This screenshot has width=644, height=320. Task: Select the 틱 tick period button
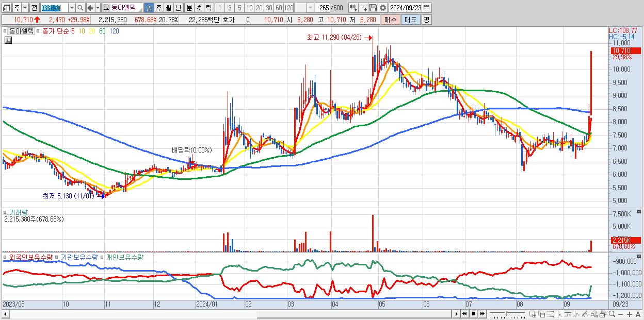(208, 8)
